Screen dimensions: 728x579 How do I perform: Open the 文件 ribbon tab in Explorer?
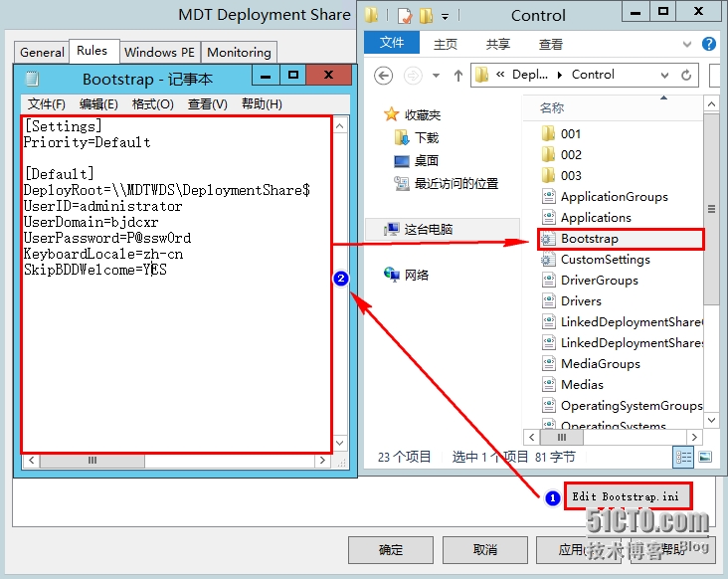[x=392, y=43]
